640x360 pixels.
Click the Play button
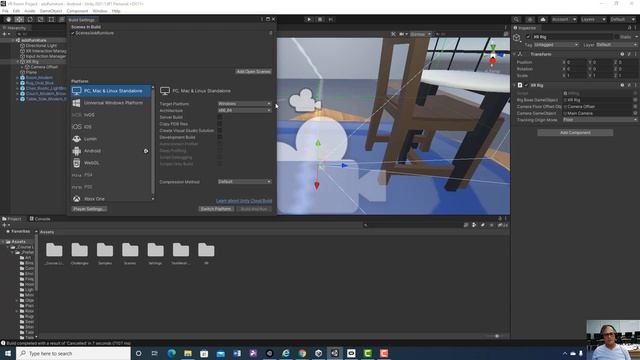[309, 19]
